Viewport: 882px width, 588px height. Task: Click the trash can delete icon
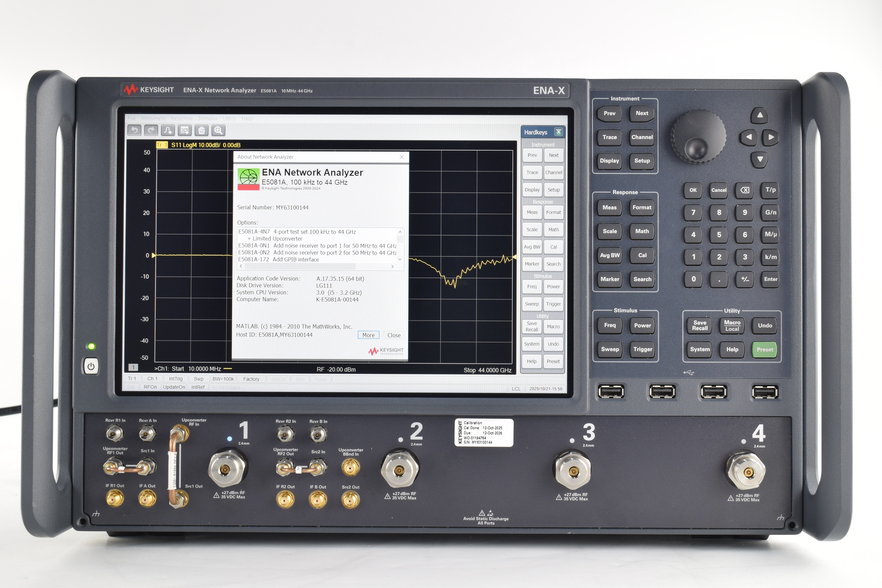pos(202,130)
